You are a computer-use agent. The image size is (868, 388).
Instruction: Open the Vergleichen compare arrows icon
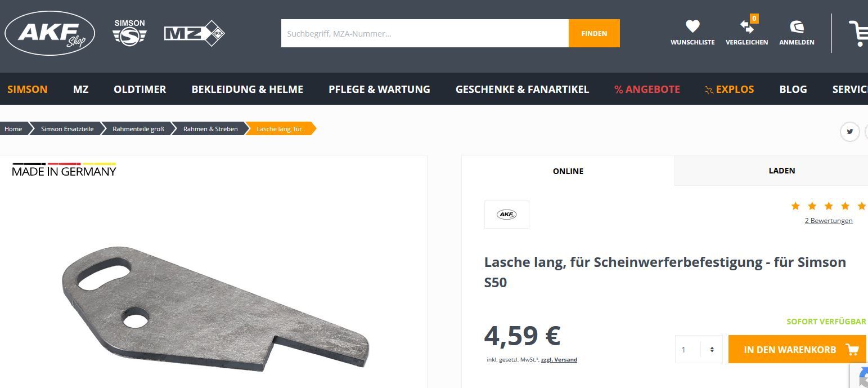click(747, 26)
